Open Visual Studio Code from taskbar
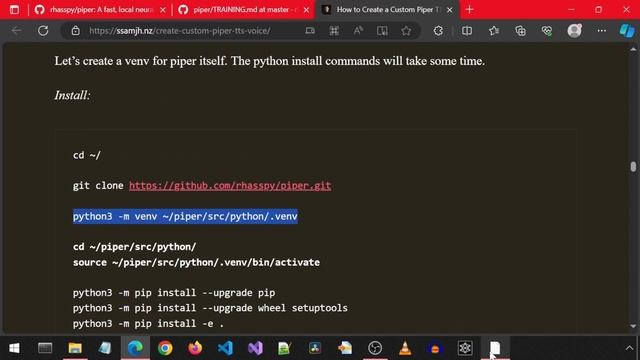Image resolution: width=640 pixels, height=360 pixels. 225,348
